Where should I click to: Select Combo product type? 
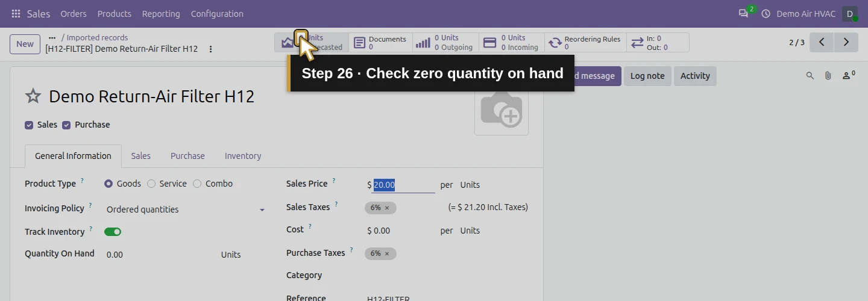point(197,184)
